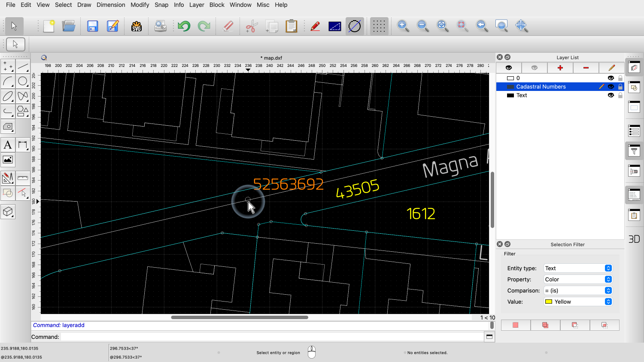Click the Yellow value color selector
644x362 pixels.
pos(577,302)
